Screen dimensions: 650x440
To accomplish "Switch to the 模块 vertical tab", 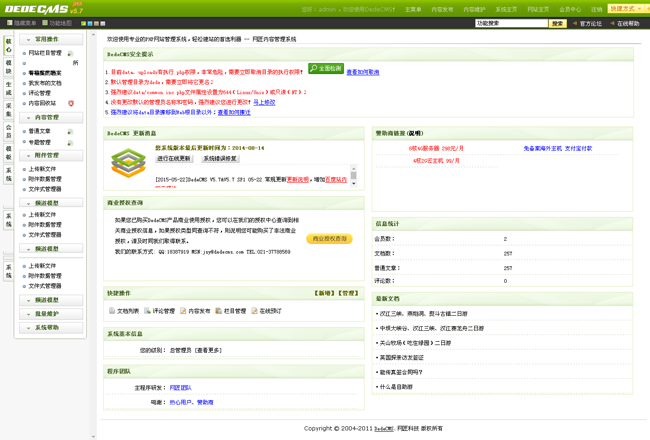I will click(9, 67).
